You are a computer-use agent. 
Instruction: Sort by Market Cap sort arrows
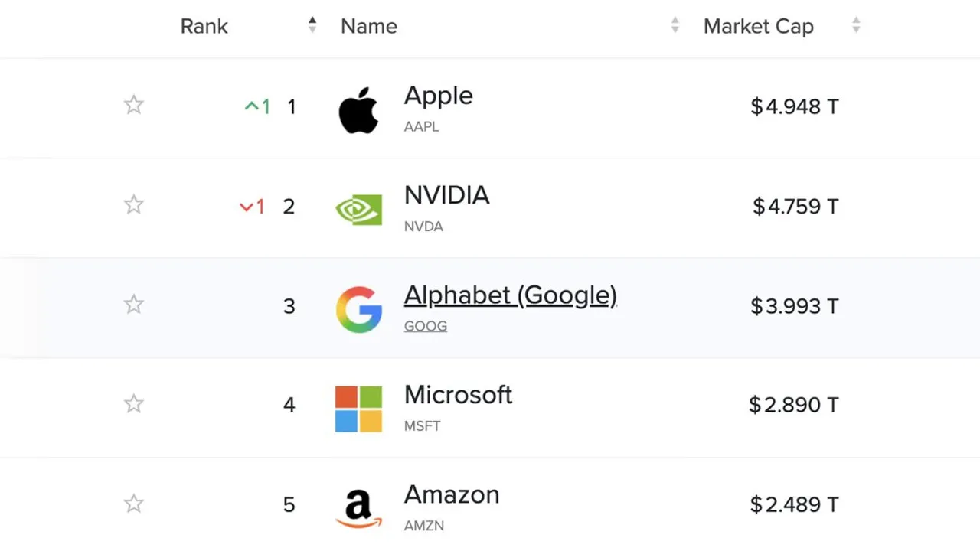[x=856, y=25]
